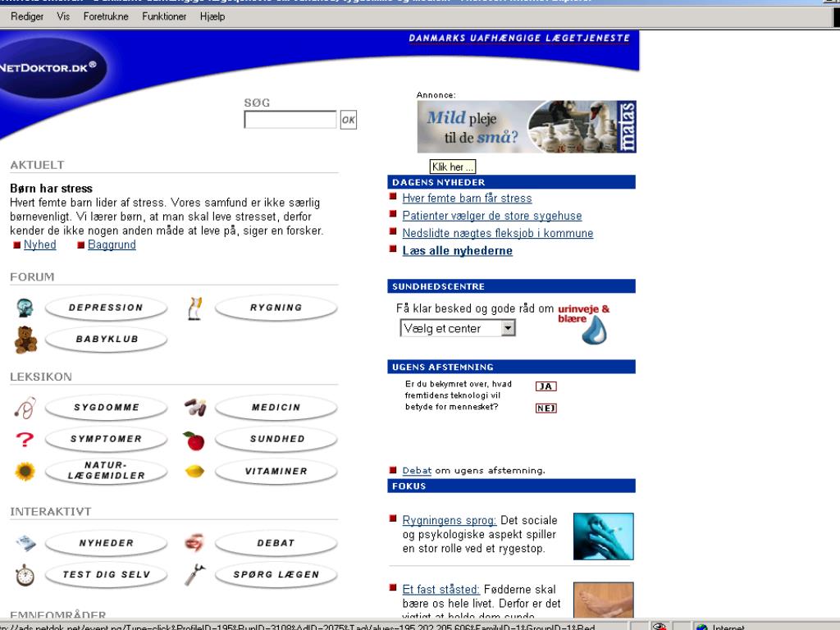
Task: Click the stopwatch icon beside Test dig selv
Action: coord(25,575)
